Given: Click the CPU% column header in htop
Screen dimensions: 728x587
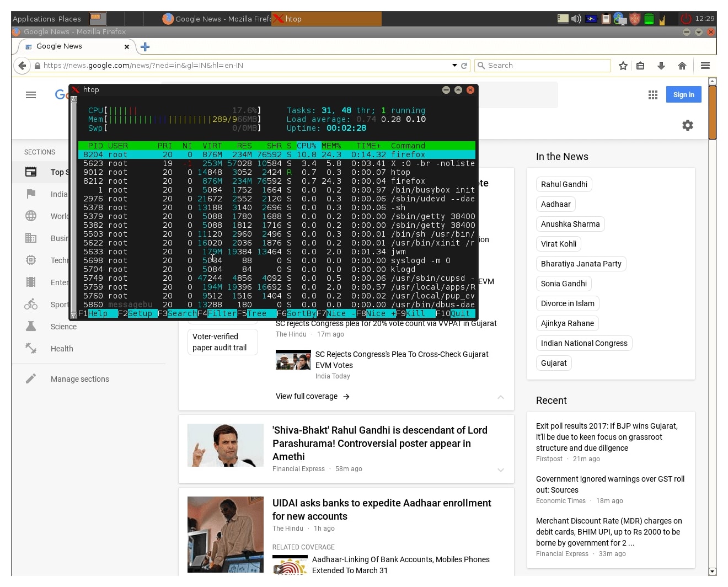Looking at the screenshot, I should 307,146.
